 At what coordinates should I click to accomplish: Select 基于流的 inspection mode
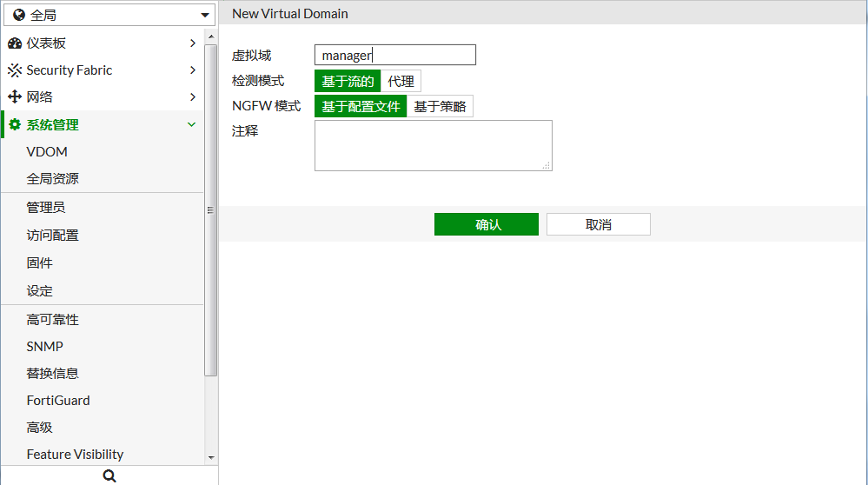[x=348, y=82]
